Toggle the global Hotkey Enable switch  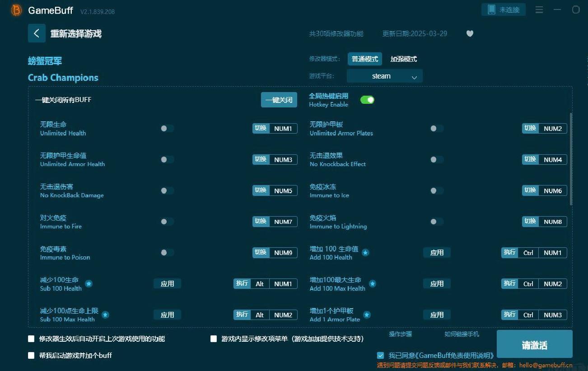coord(367,100)
